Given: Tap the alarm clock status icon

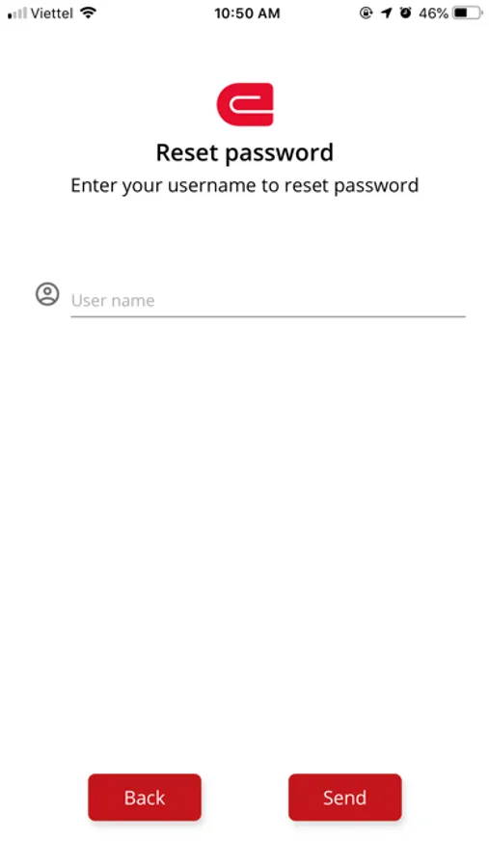Looking at the screenshot, I should pos(406,13).
